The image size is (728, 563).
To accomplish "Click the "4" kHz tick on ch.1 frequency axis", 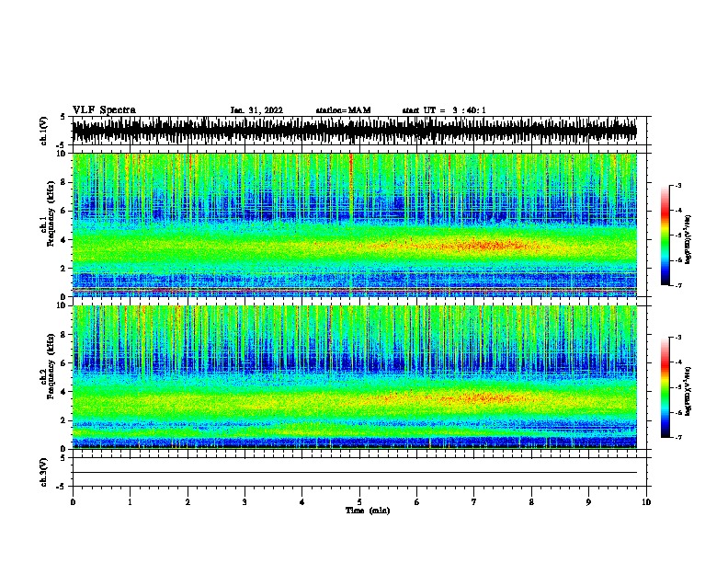I will (64, 240).
